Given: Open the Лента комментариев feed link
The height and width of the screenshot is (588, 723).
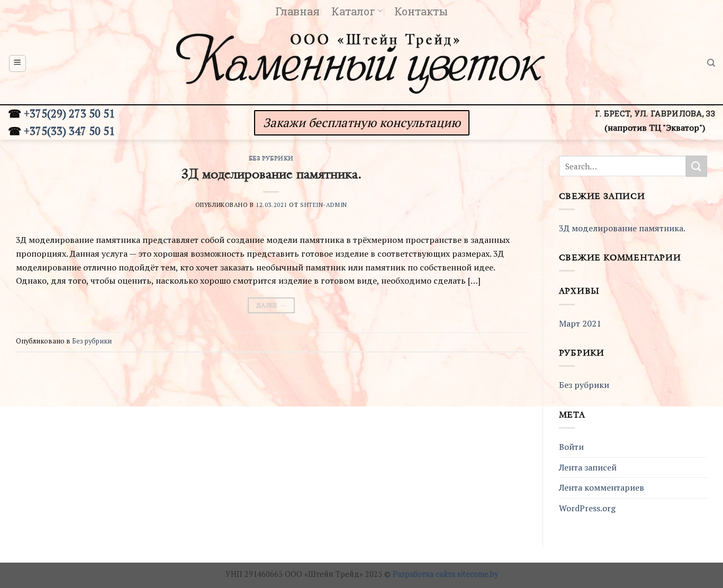Looking at the screenshot, I should pyautogui.click(x=601, y=487).
